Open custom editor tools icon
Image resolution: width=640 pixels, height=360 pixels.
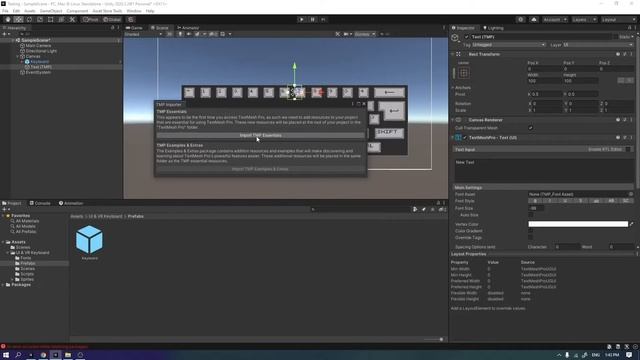(72, 20)
